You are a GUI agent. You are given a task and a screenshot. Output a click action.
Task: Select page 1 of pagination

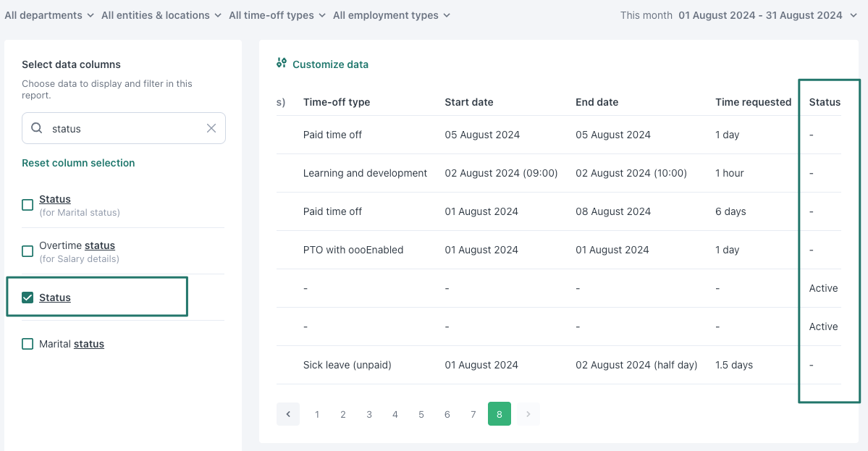(316, 413)
